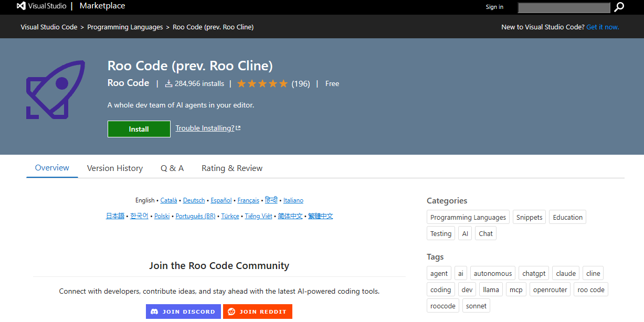This screenshot has height=322, width=644.
Task: Open the Trouble Installing external link
Action: coord(208,128)
